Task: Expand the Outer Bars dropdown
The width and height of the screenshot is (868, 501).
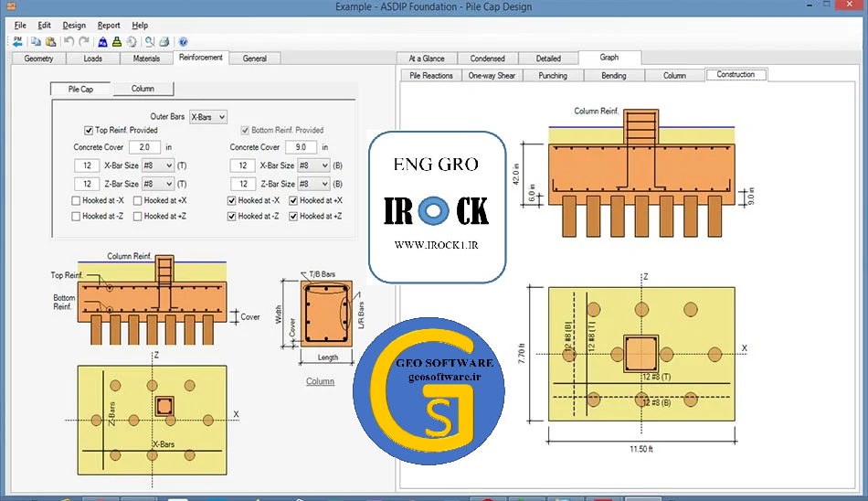Action: pyautogui.click(x=207, y=117)
